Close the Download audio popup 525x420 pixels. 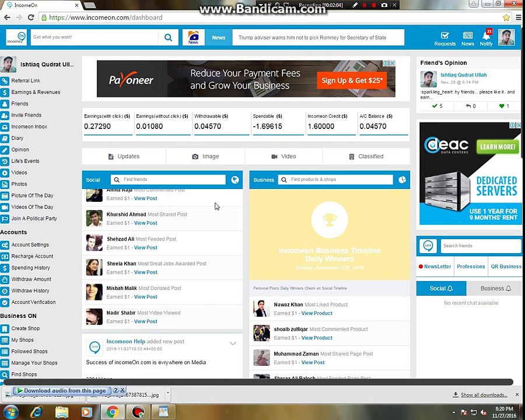[x=123, y=390]
